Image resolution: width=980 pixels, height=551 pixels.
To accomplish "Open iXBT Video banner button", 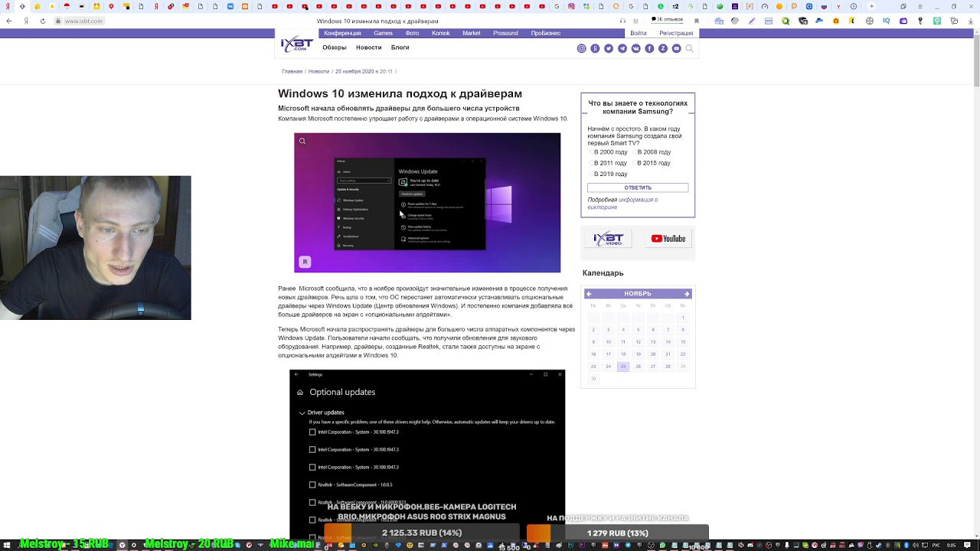I will (x=609, y=239).
